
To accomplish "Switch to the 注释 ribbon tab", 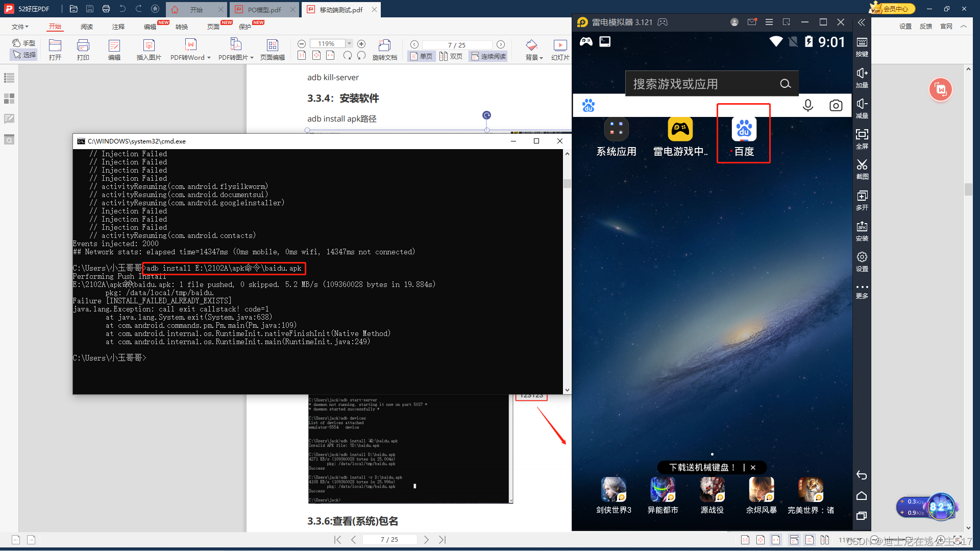I will 118,27.
